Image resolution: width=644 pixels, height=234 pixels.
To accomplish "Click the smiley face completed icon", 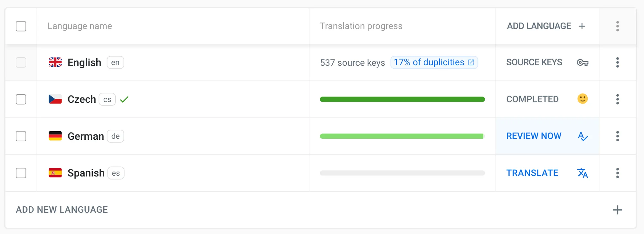I will (582, 99).
